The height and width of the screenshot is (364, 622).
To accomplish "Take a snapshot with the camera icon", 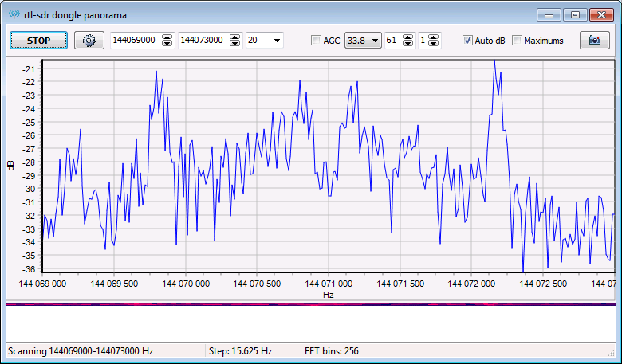I will [594, 41].
